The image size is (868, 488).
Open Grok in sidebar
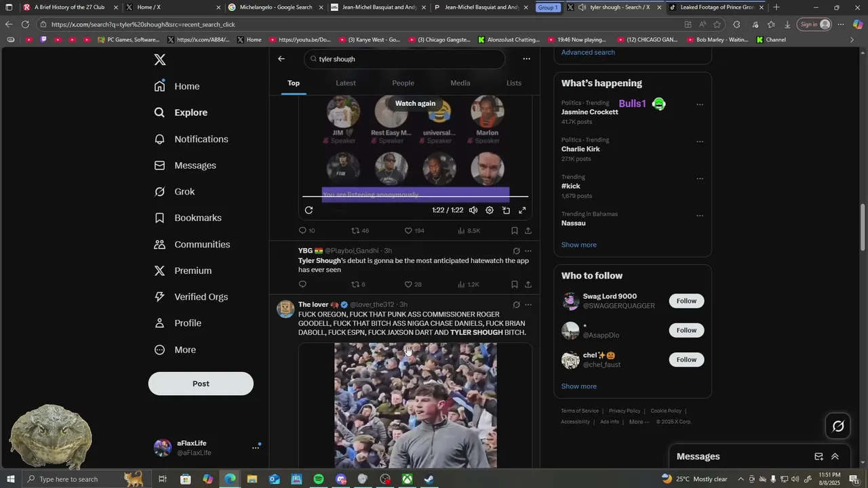(x=175, y=192)
